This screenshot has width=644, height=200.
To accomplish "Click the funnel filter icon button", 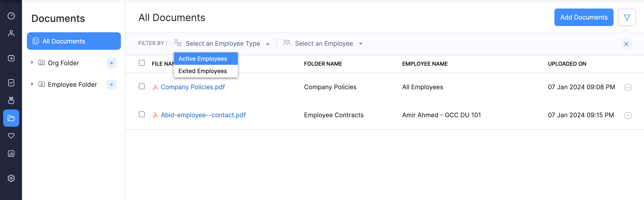I will click(x=627, y=17).
